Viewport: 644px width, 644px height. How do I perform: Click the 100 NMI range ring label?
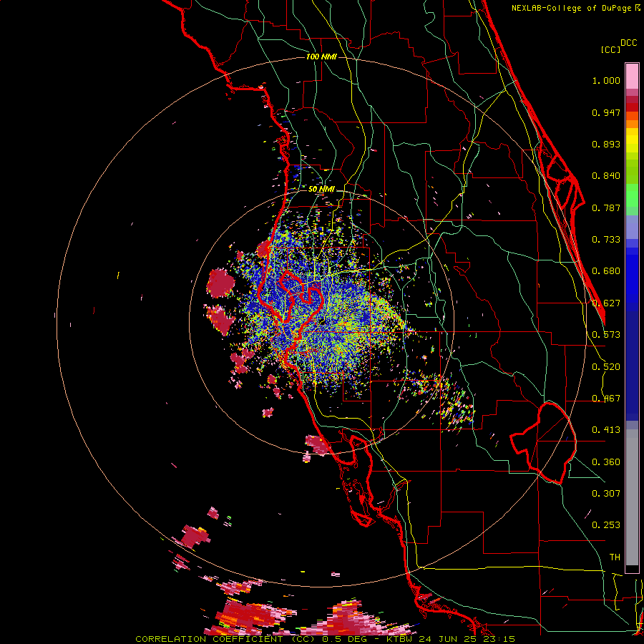click(321, 57)
